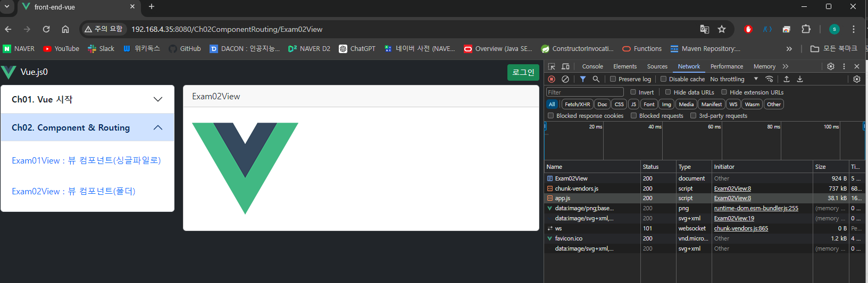Click the site security warning chip

pos(104,29)
